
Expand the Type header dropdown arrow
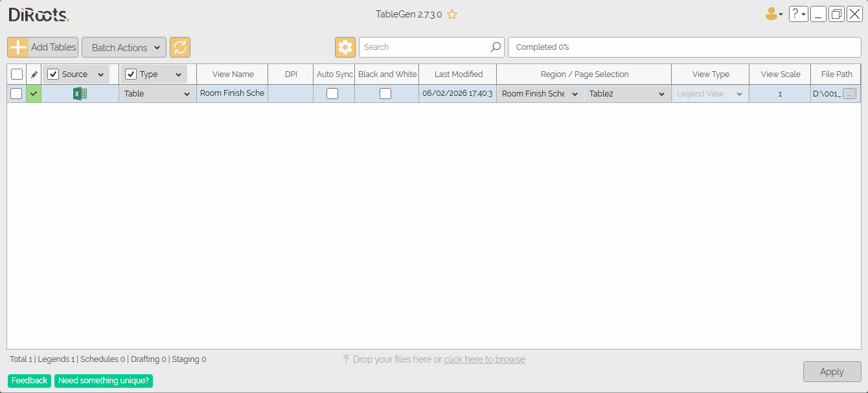(178, 75)
